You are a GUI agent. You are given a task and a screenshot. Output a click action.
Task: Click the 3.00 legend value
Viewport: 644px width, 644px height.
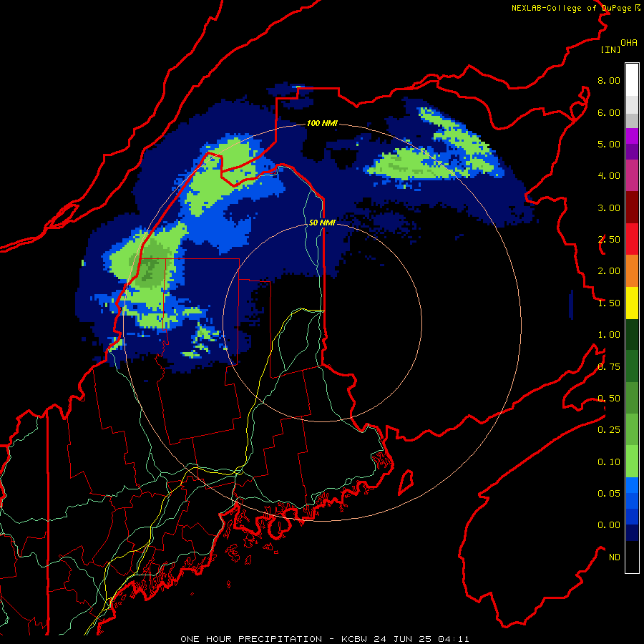609,208
